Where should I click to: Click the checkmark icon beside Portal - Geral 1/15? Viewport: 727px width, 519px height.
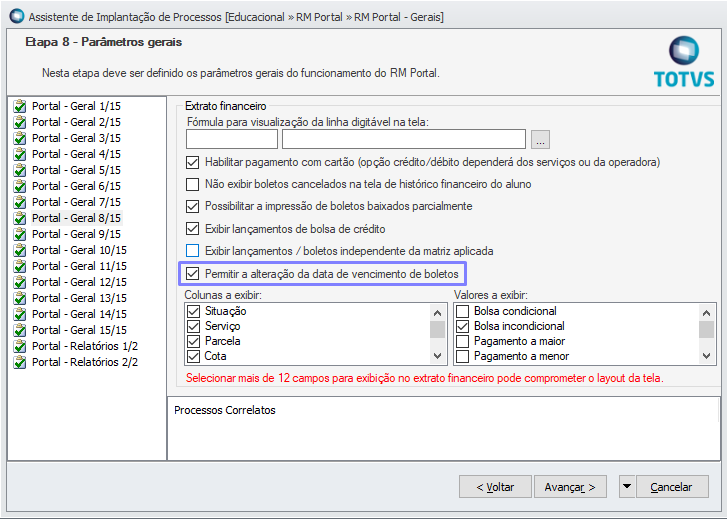(20, 106)
